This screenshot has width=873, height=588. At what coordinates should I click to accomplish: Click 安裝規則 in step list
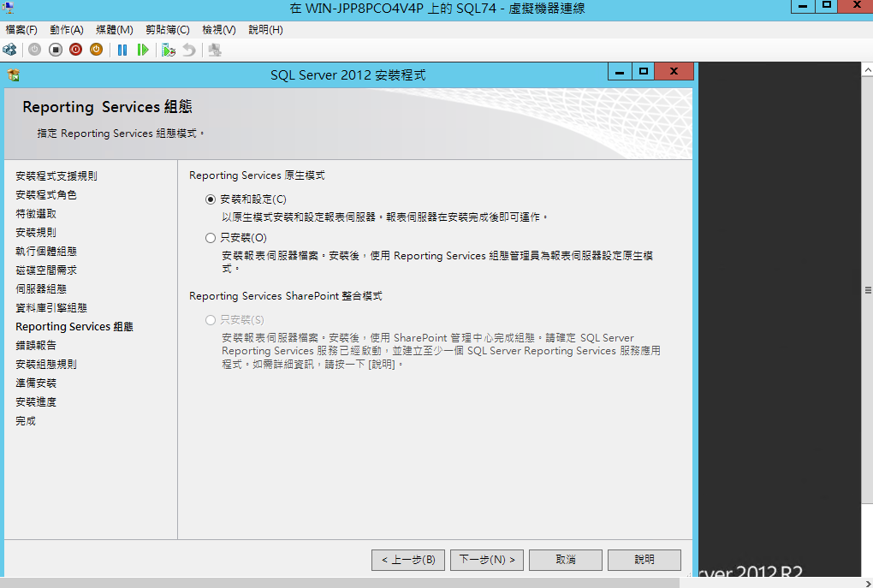click(36, 233)
